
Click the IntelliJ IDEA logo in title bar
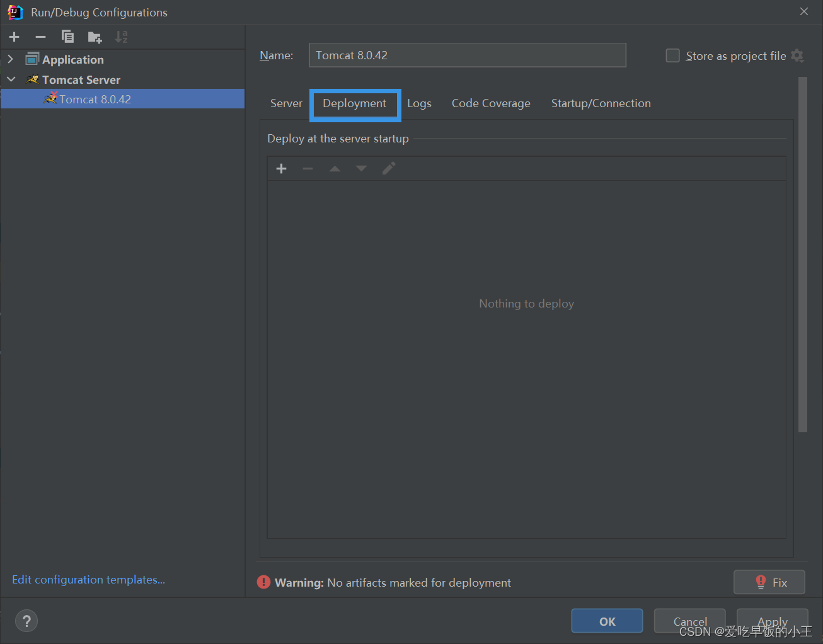(15, 12)
